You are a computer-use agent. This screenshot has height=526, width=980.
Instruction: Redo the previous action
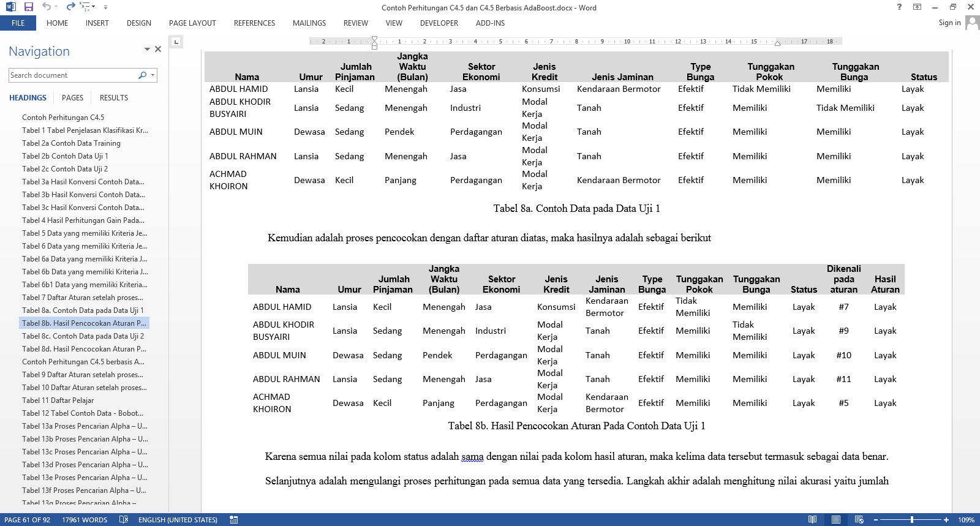coord(70,7)
